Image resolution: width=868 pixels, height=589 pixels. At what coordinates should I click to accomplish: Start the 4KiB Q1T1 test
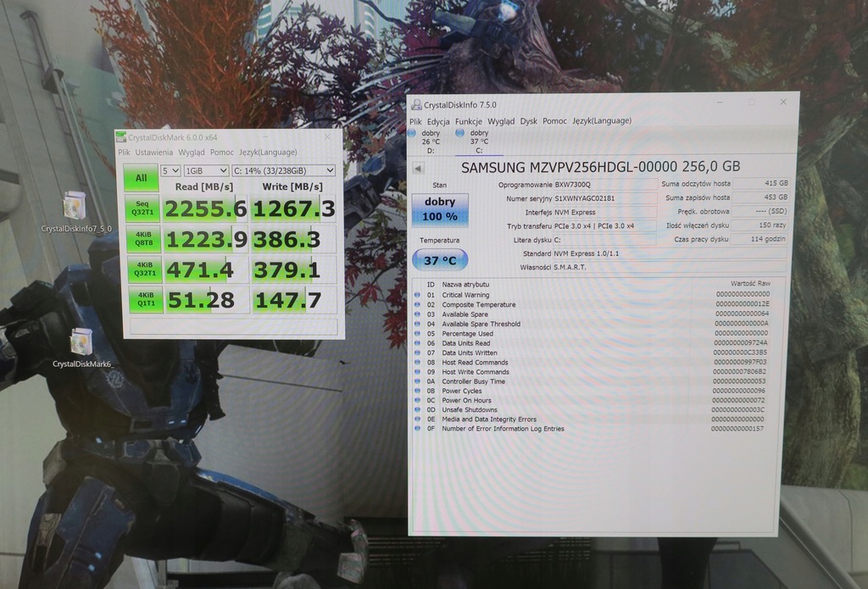pos(146,299)
